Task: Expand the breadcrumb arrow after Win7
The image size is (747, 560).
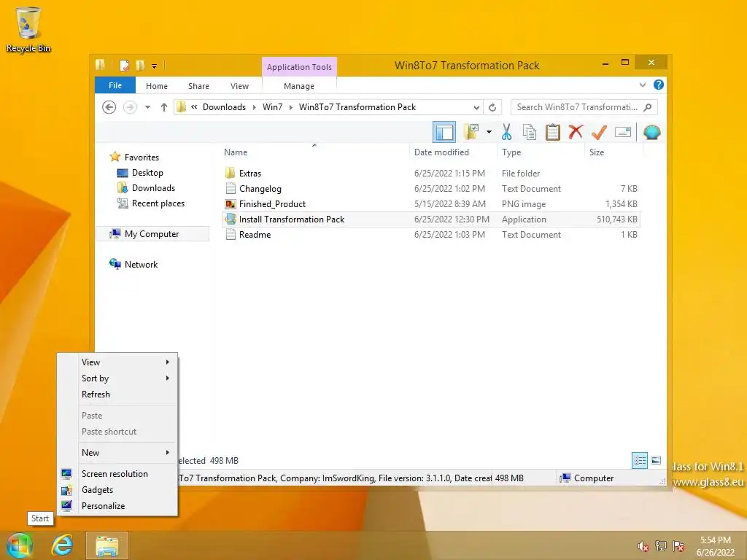Action: (x=290, y=108)
